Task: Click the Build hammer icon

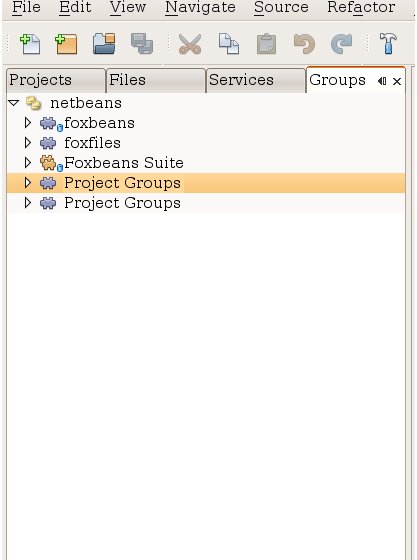Action: click(388, 44)
